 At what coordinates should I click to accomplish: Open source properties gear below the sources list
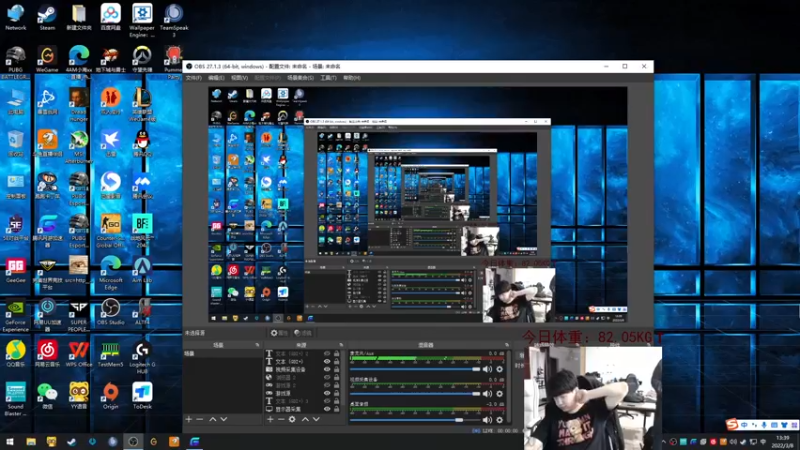pos(292,419)
